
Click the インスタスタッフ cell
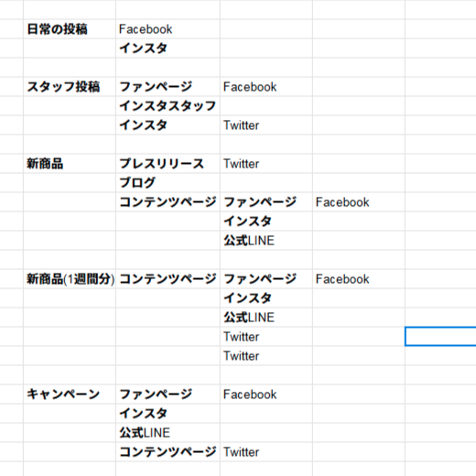coord(168,106)
